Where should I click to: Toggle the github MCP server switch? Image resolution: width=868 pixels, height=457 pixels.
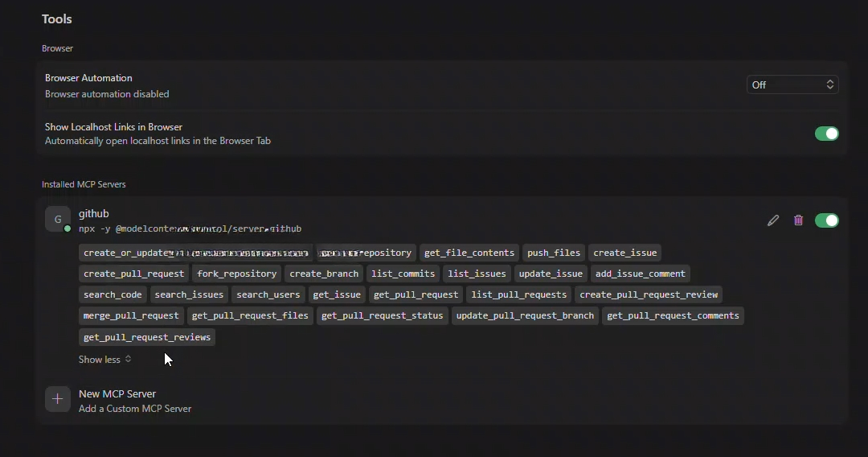(x=826, y=220)
